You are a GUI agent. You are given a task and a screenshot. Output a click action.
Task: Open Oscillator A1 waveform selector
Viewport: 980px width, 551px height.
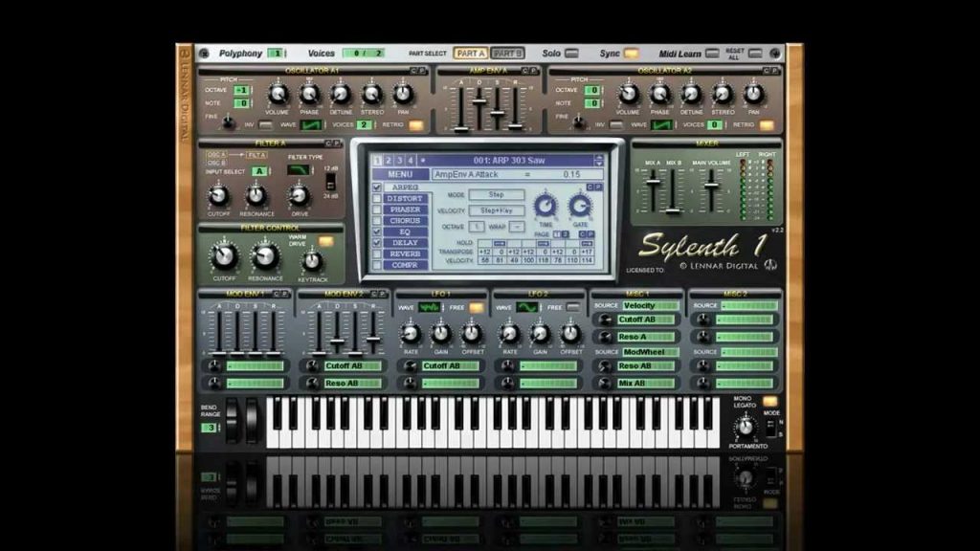pyautogui.click(x=311, y=125)
